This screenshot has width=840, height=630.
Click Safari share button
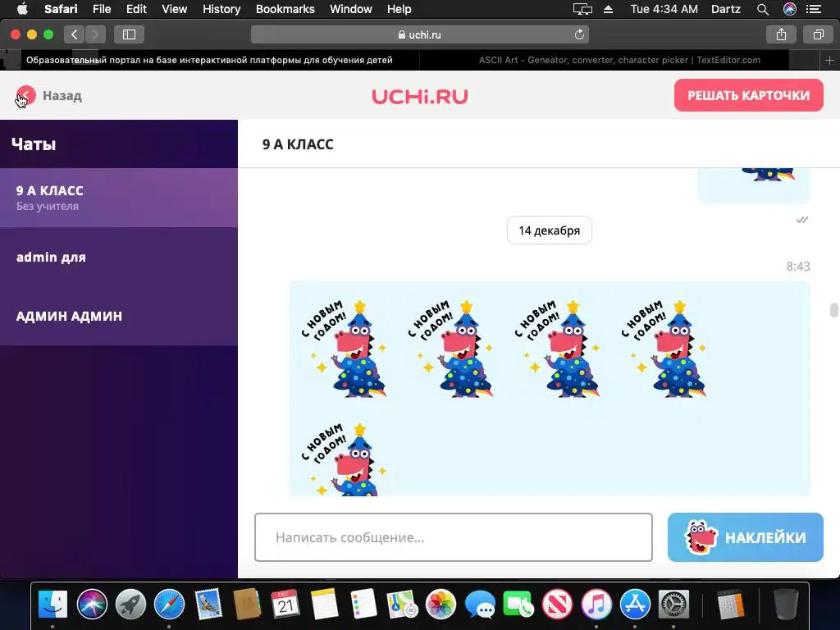(x=781, y=34)
